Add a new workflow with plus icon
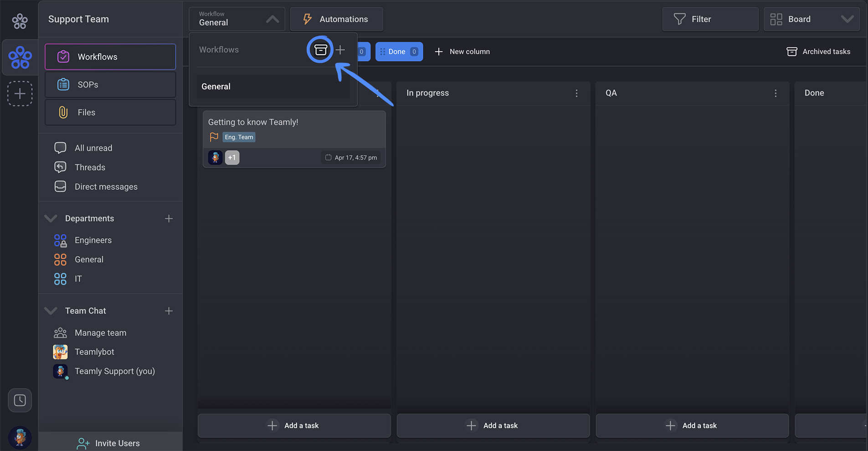The image size is (868, 451). click(x=340, y=50)
